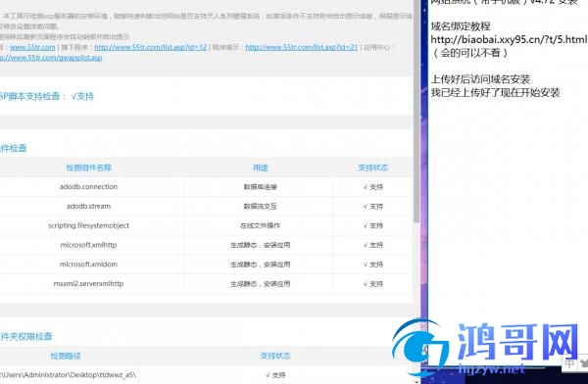Select the msxml2.serverxmlhttp component cell
Image resolution: width=588 pixels, height=384 pixels.
click(88, 283)
